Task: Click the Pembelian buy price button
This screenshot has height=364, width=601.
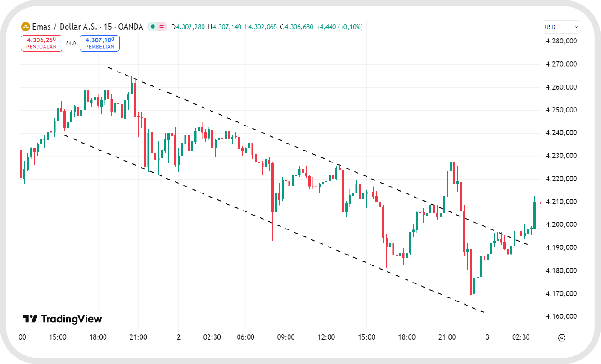Action: point(99,43)
